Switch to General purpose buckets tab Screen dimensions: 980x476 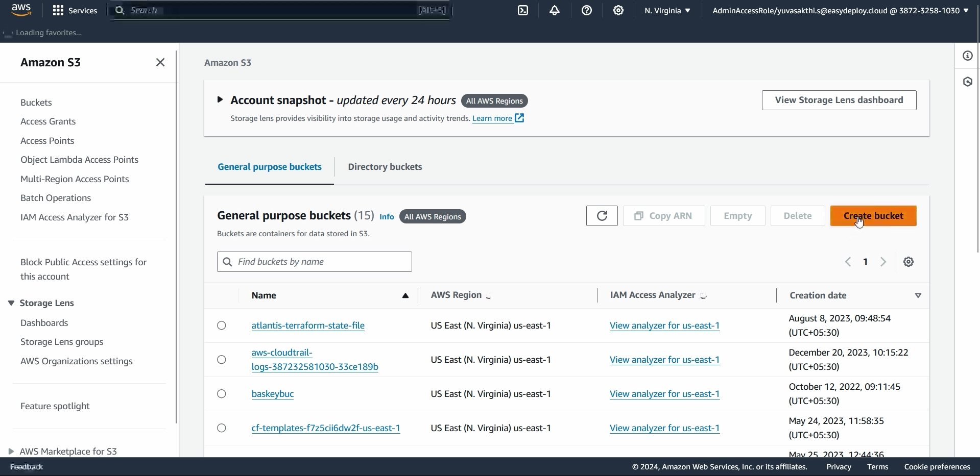(270, 167)
